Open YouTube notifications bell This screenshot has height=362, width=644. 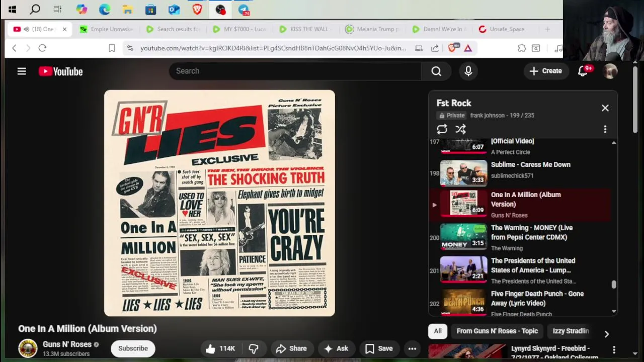[x=583, y=71]
